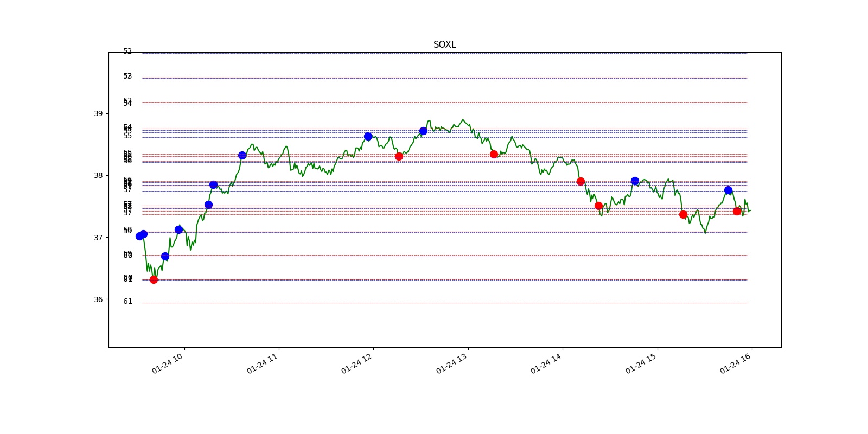
Task: Click the blue marker just before 12:00 near 38.6
Action: pos(368,136)
